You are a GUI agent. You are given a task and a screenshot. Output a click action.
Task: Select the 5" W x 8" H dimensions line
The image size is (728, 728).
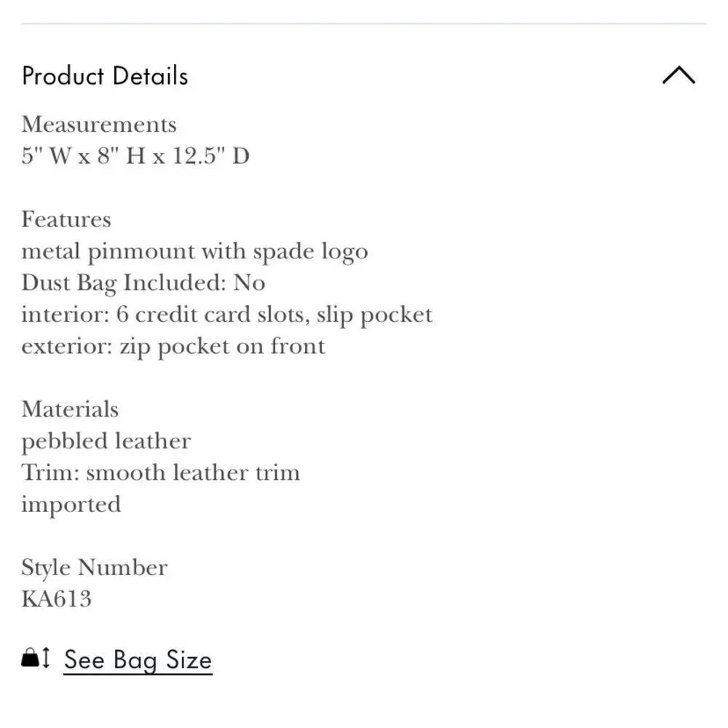[x=135, y=156]
